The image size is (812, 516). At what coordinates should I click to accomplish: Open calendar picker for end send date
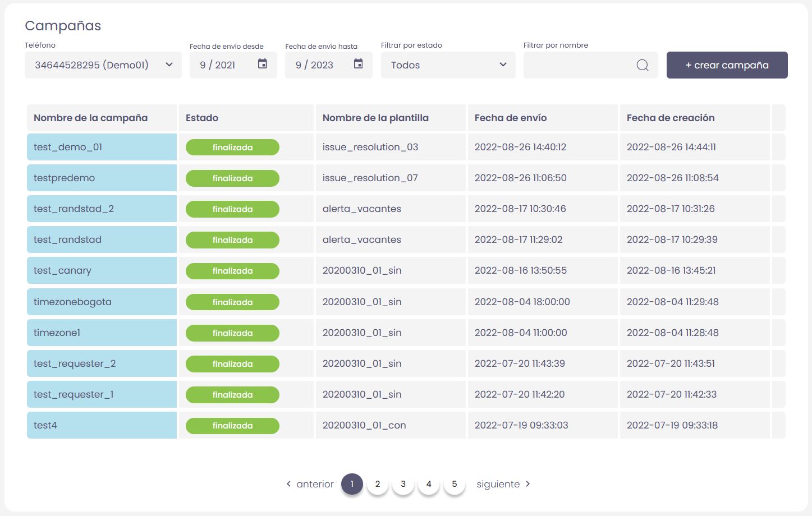358,64
